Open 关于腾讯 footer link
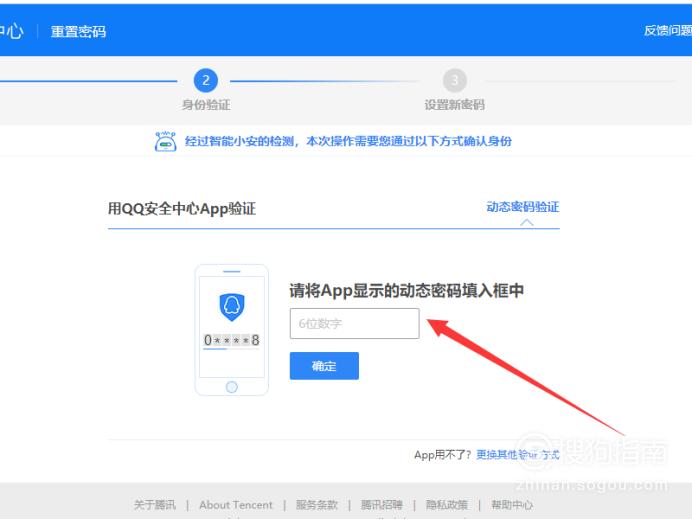Image resolution: width=692 pixels, height=519 pixels. 154,504
